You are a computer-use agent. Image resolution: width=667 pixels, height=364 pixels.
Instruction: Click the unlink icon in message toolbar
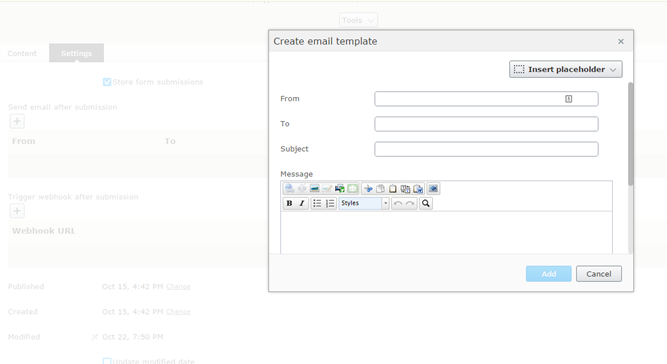coord(302,189)
